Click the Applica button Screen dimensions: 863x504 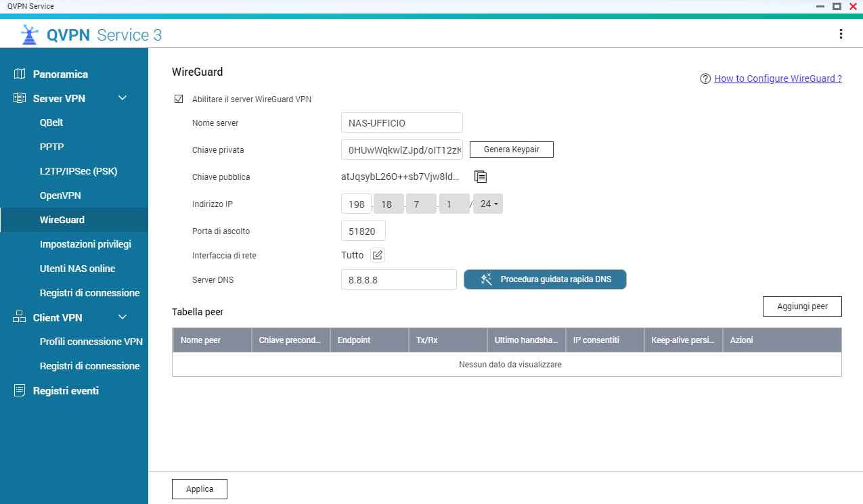(x=200, y=488)
